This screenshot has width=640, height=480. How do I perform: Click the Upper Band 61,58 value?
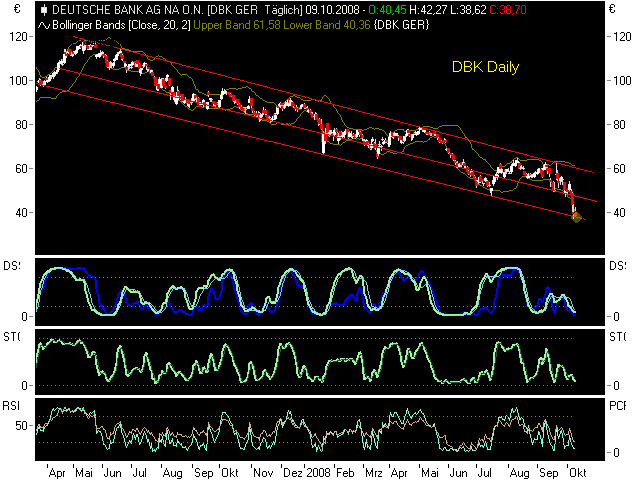pos(237,25)
